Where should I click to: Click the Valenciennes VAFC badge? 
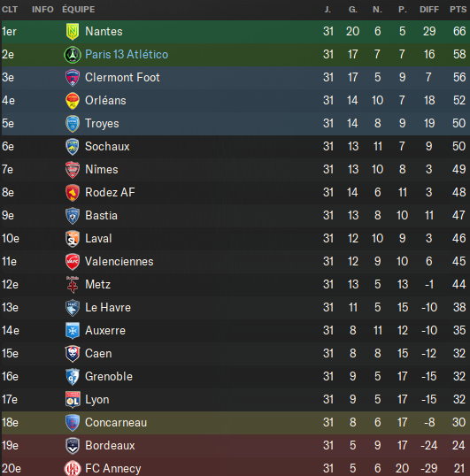(x=73, y=262)
